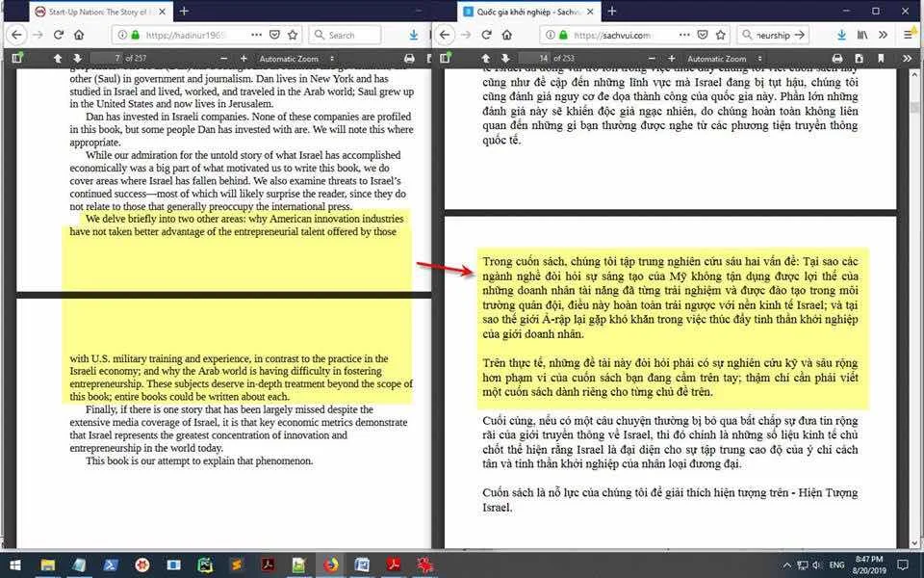924x578 pixels.
Task: Show hidden system tray icons
Action: coord(786,565)
